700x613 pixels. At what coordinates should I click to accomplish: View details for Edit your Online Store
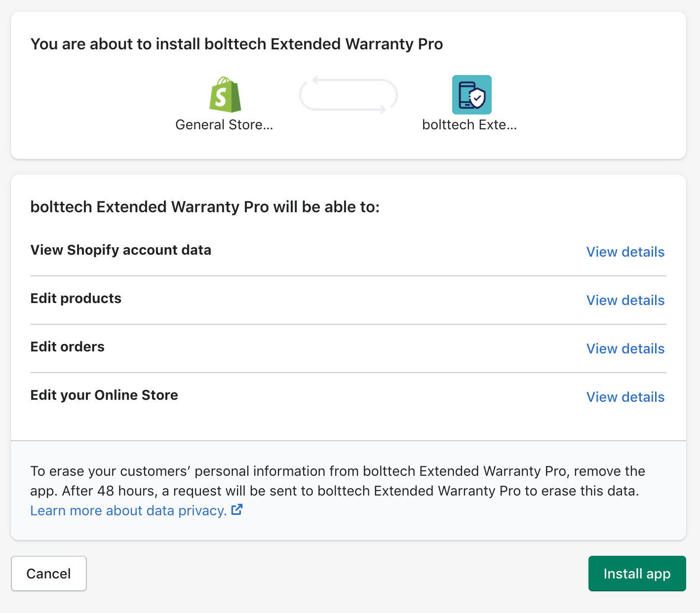tap(625, 397)
